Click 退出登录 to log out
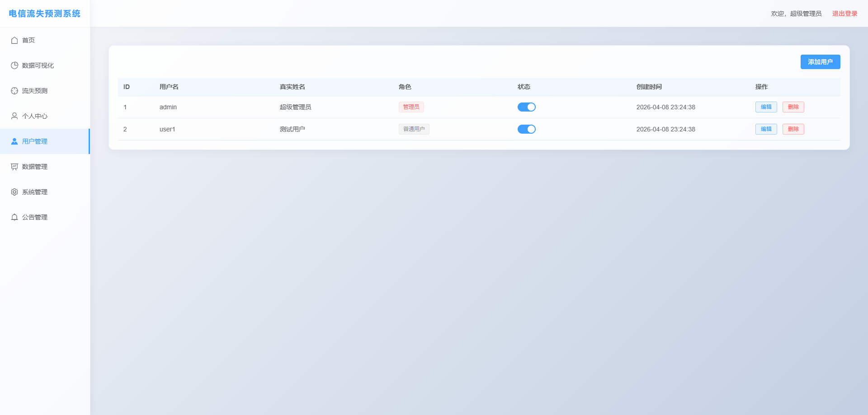 pos(844,14)
